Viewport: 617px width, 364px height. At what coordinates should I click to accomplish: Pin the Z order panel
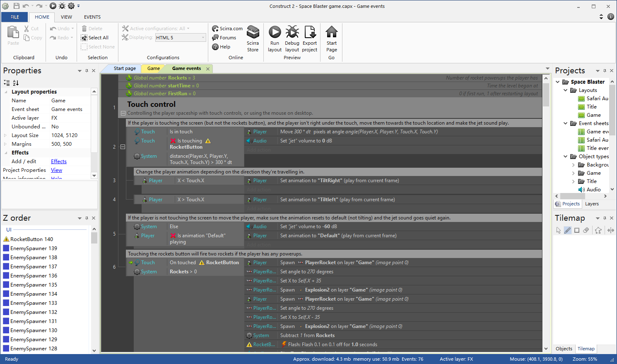(87, 218)
